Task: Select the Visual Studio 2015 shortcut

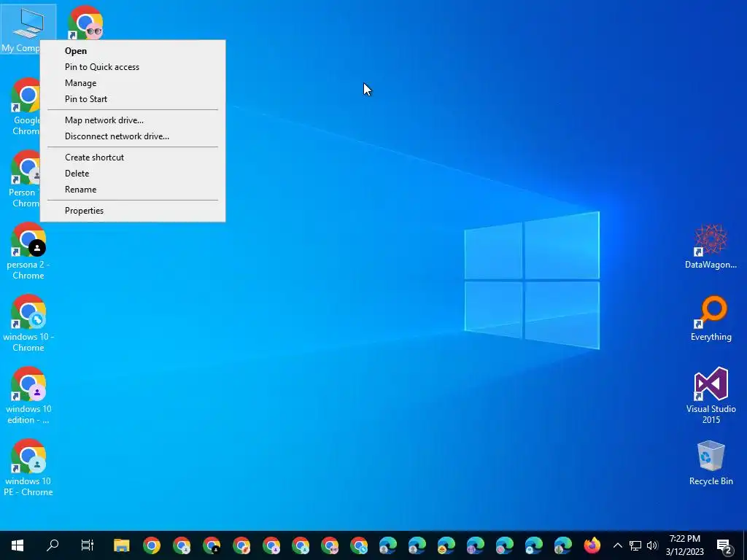Action: pyautogui.click(x=711, y=396)
